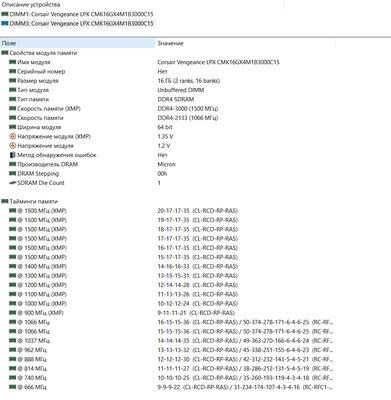Click the DDR4-2133 (1066 МГц) value

(x=188, y=118)
